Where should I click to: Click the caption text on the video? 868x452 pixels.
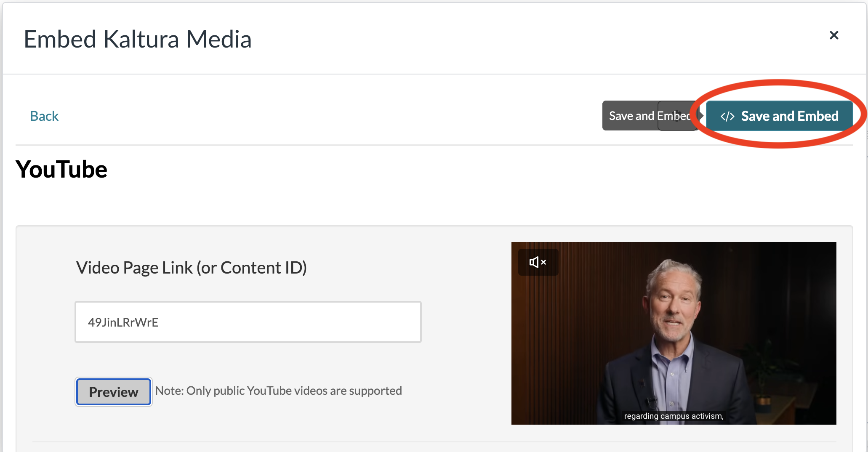pos(673,416)
